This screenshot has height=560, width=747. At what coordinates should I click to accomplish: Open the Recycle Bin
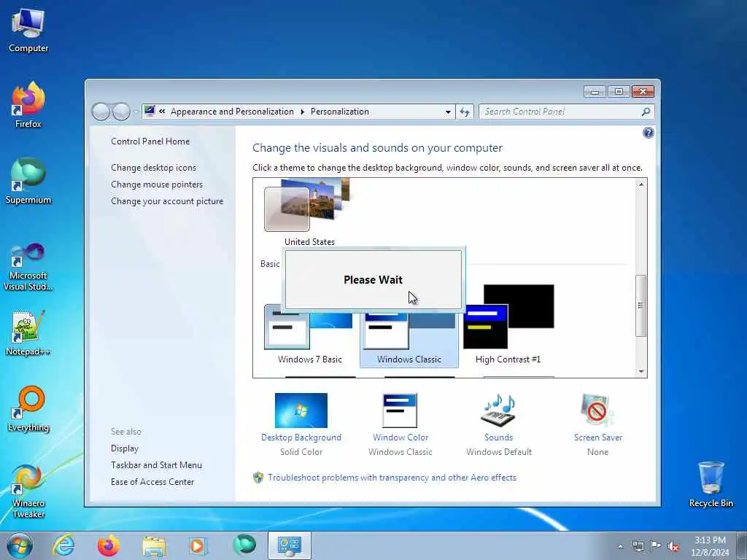711,485
